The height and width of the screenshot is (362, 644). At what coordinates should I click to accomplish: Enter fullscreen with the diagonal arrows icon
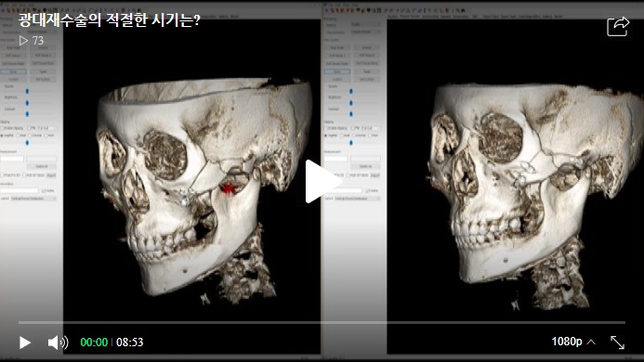click(x=617, y=343)
